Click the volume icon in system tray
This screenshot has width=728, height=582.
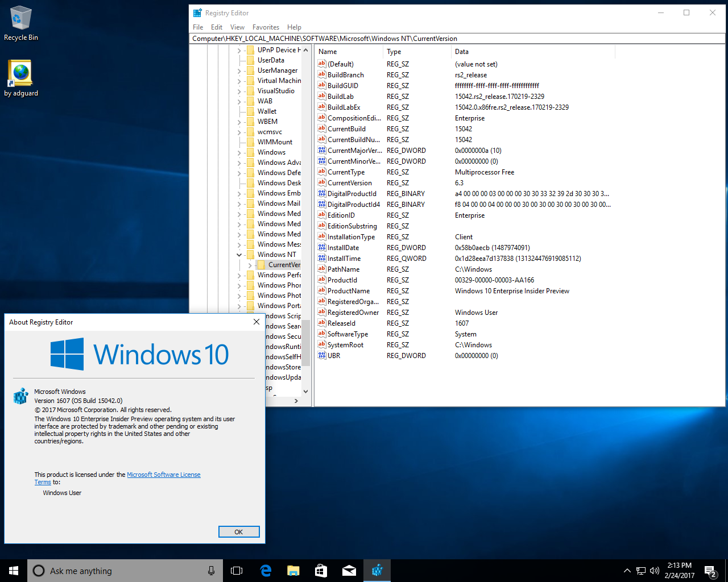coord(654,571)
